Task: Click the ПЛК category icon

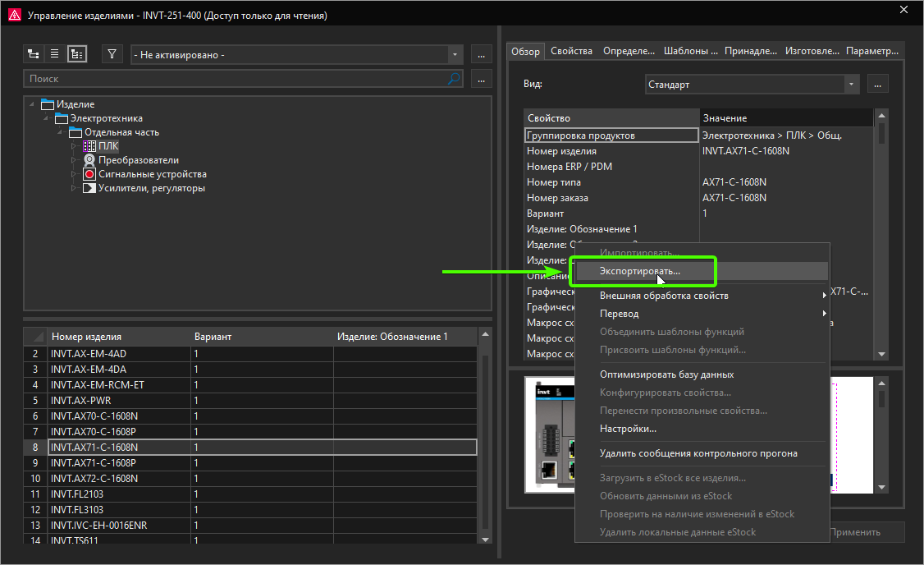Action: click(89, 146)
